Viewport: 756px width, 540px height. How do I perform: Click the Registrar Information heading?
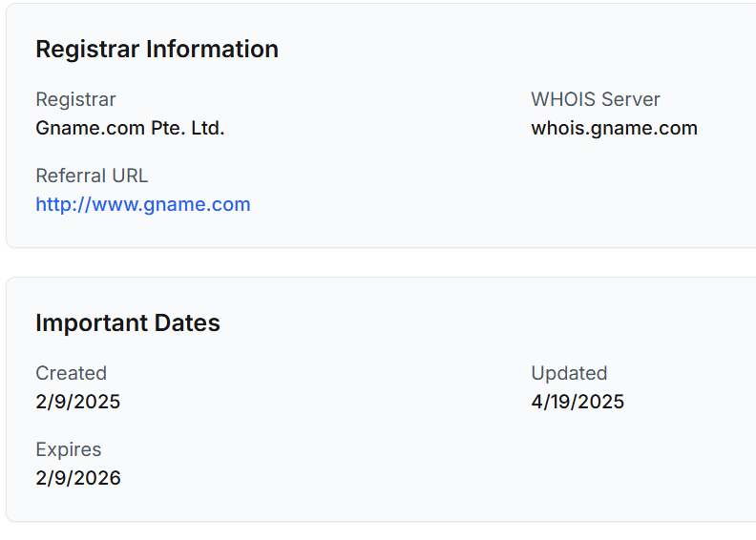tap(157, 50)
